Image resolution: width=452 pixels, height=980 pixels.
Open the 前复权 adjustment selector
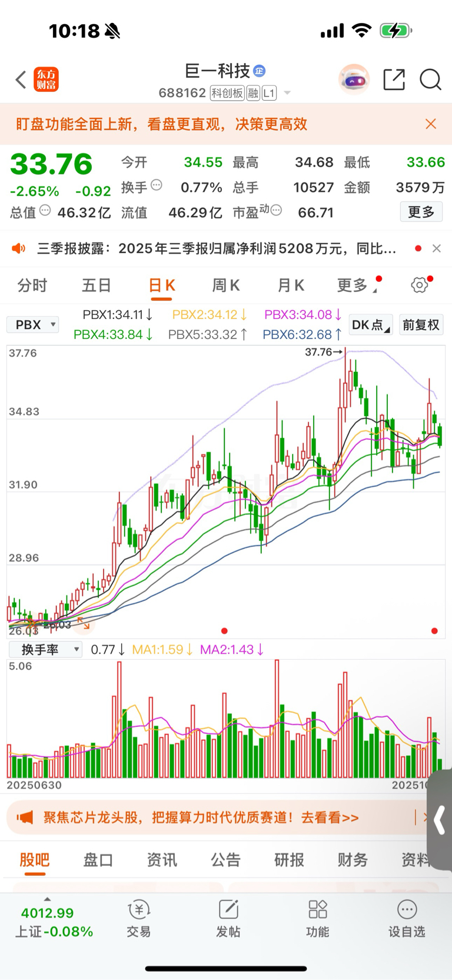pos(421,325)
